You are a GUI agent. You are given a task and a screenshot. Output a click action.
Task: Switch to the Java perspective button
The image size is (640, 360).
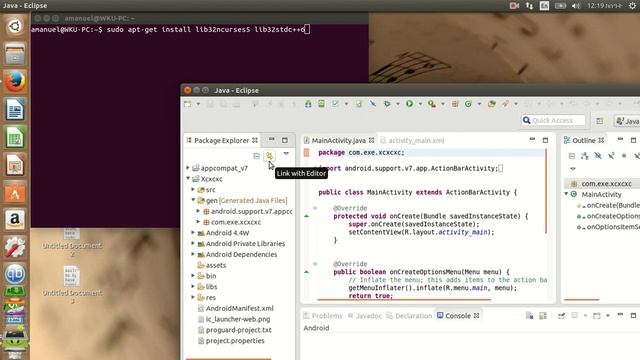coord(627,121)
